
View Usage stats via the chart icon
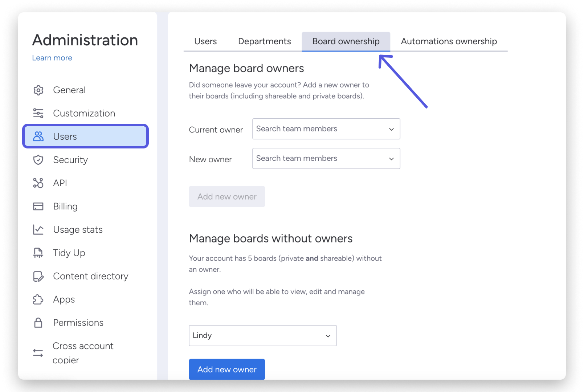pyautogui.click(x=38, y=229)
